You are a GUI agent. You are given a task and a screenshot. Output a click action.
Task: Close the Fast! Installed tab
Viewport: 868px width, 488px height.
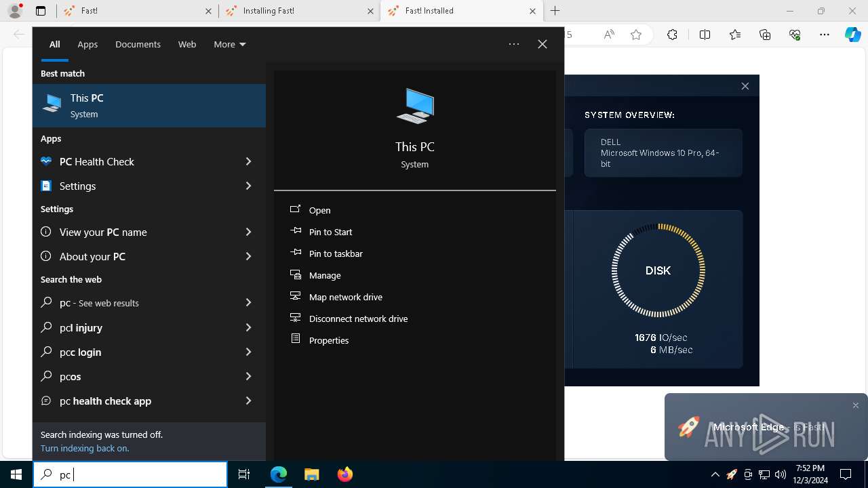pos(532,11)
